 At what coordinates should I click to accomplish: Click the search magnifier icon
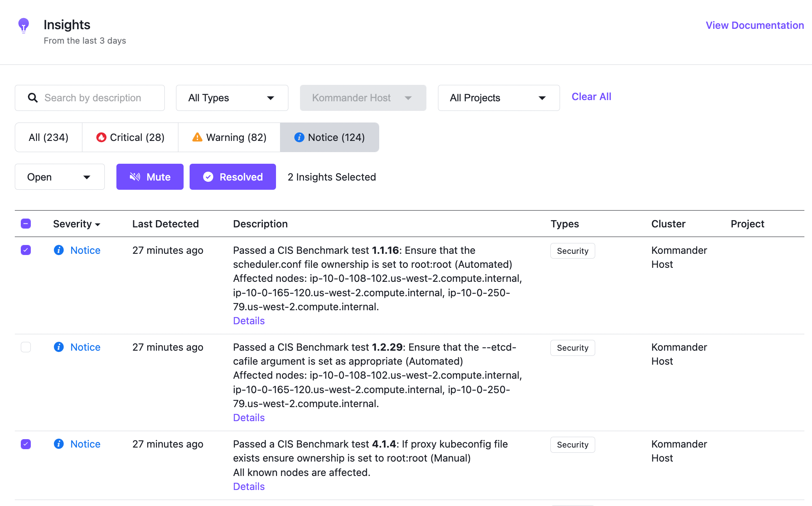(x=33, y=98)
